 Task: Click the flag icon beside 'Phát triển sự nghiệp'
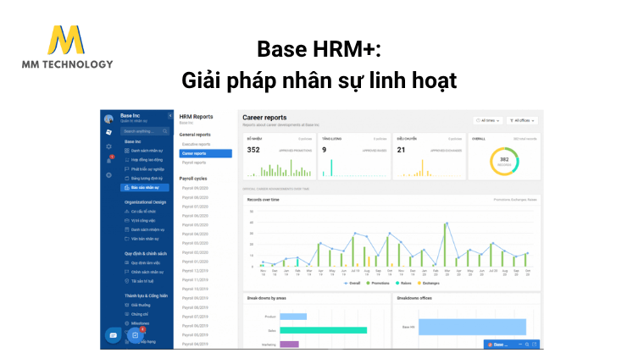(127, 169)
